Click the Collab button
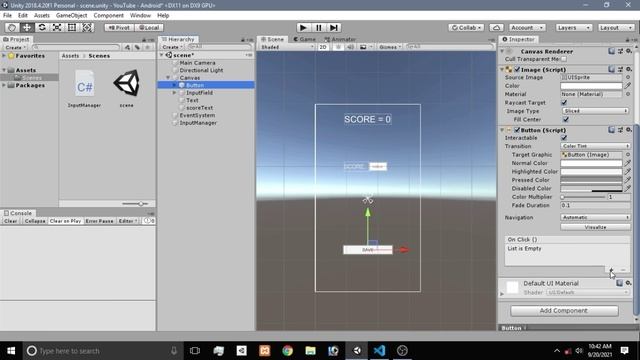Viewport: 640px width, 360px height. click(466, 27)
